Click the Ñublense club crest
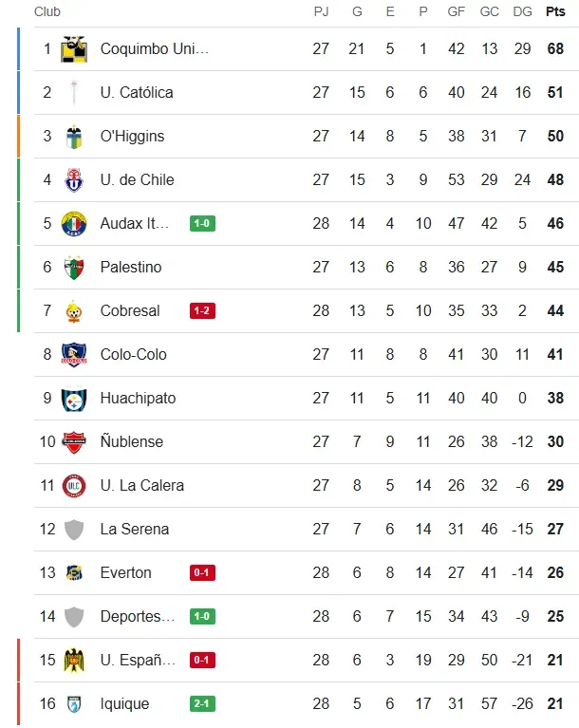 [x=74, y=442]
